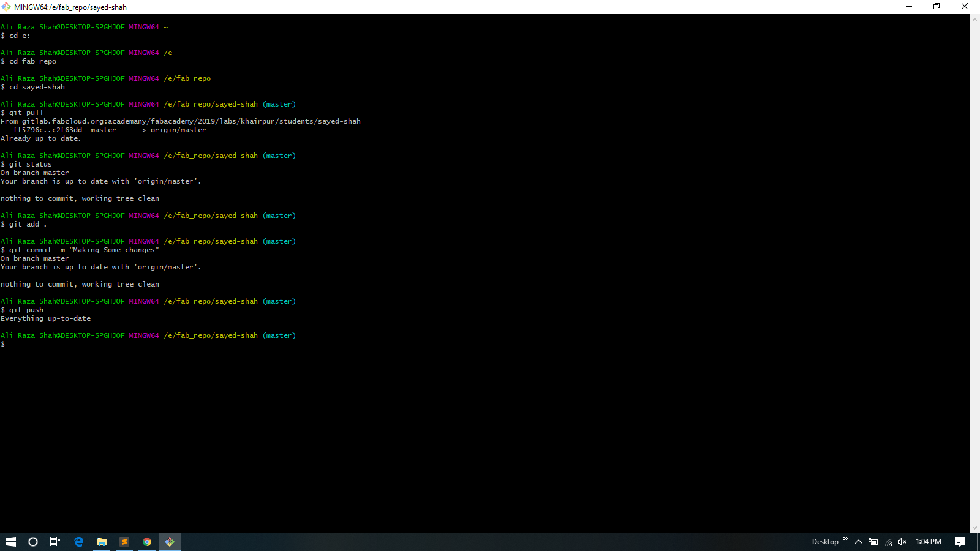The width and height of the screenshot is (980, 551).
Task: Click the Desktop toolbar label
Action: point(825,542)
